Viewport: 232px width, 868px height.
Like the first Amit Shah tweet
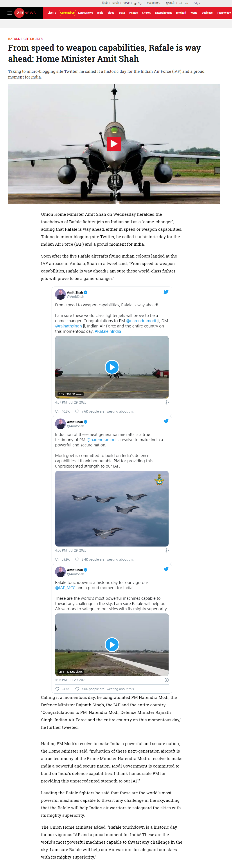coord(57,411)
